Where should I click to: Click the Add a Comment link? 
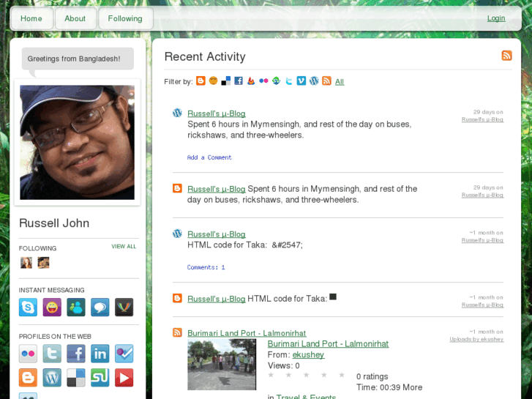pos(209,157)
